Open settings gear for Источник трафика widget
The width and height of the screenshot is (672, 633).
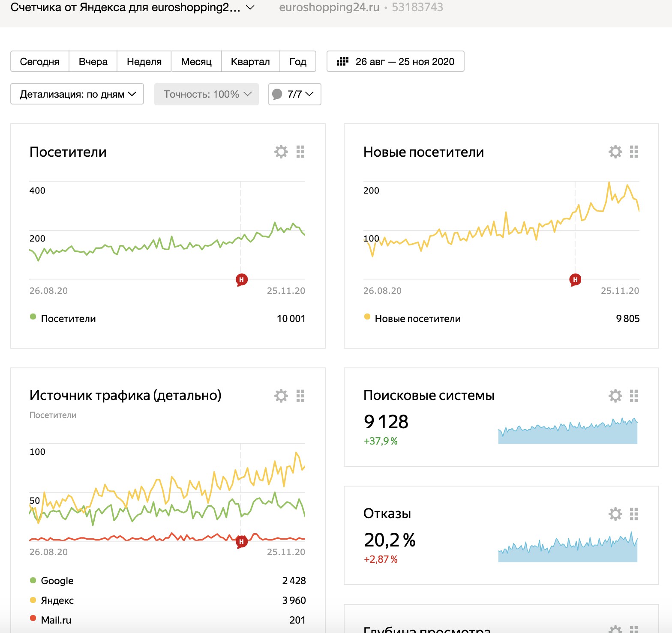point(281,396)
